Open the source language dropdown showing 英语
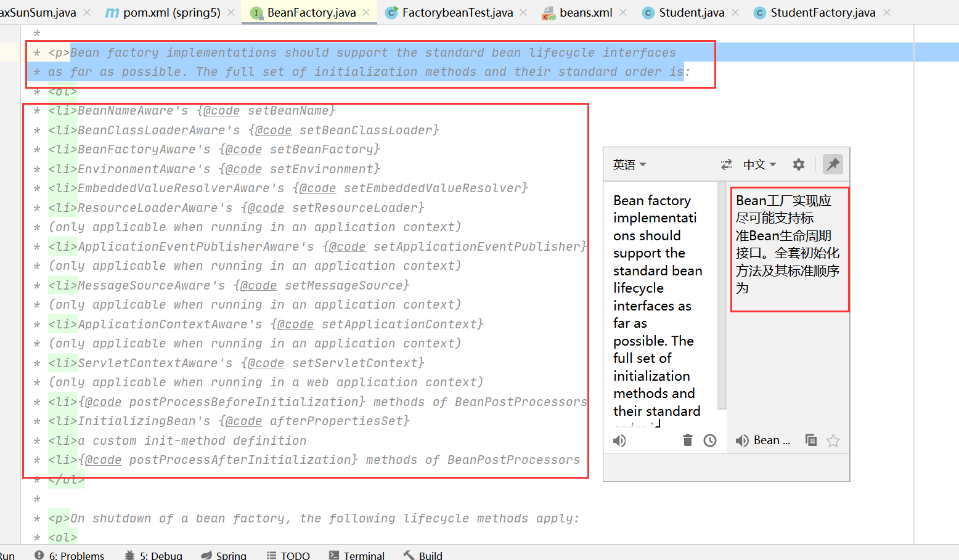The width and height of the screenshot is (959, 560). [629, 164]
